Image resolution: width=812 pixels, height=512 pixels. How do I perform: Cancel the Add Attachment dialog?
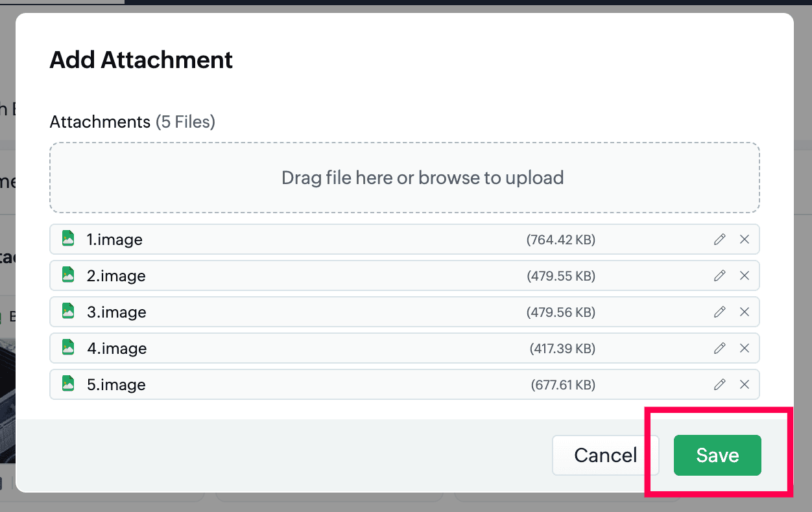[x=605, y=455]
